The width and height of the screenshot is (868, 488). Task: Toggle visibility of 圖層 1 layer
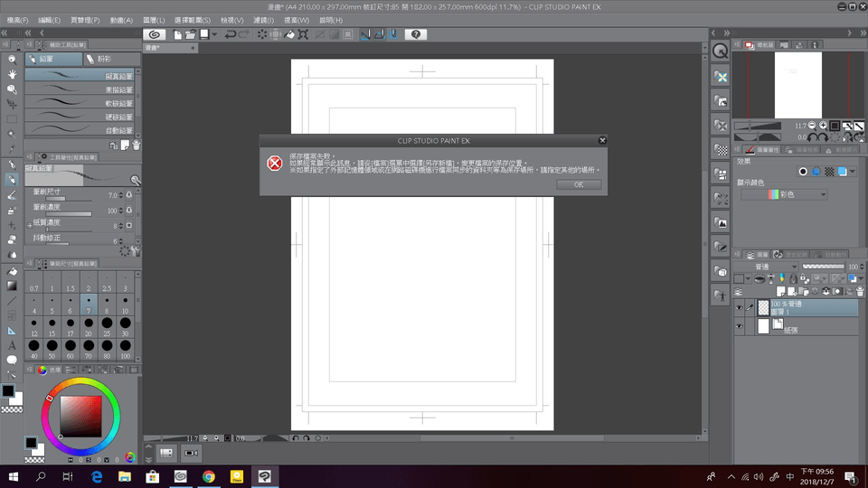(x=739, y=307)
